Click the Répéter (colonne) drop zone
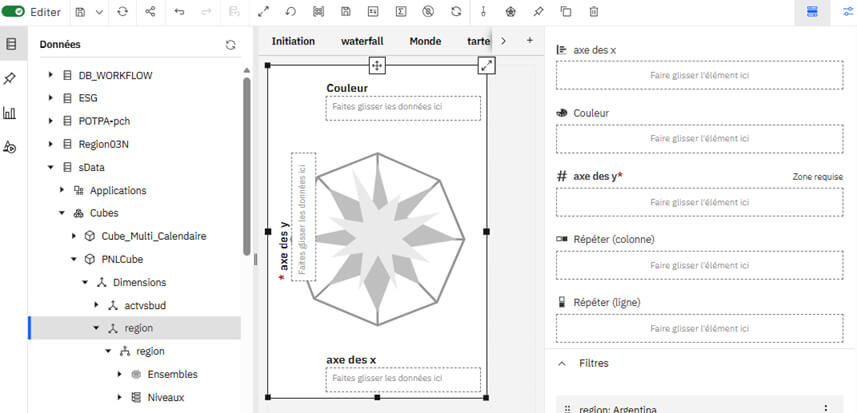 click(700, 266)
